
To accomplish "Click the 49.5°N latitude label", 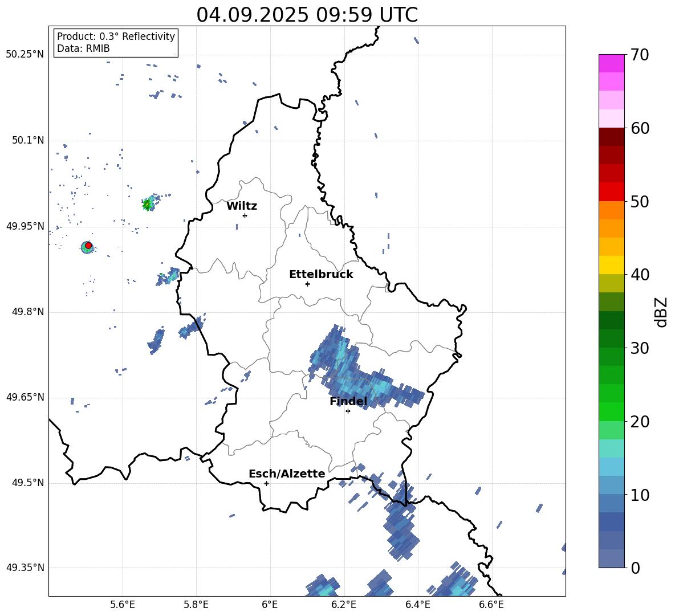I will (x=28, y=483).
